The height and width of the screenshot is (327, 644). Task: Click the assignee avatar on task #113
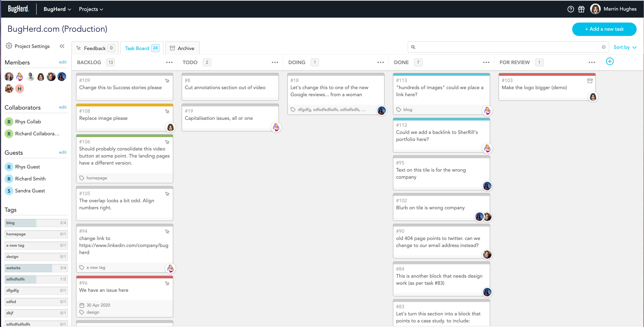487,111
